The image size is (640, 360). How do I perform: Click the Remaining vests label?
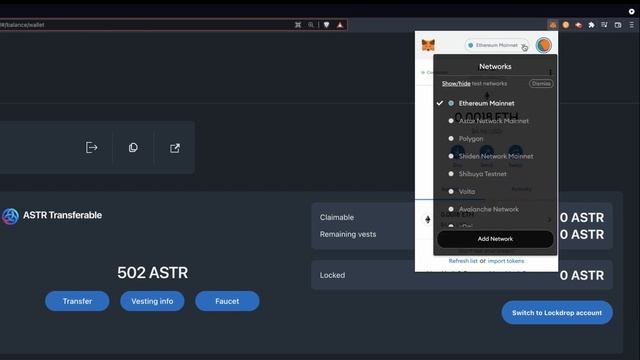pos(348,234)
